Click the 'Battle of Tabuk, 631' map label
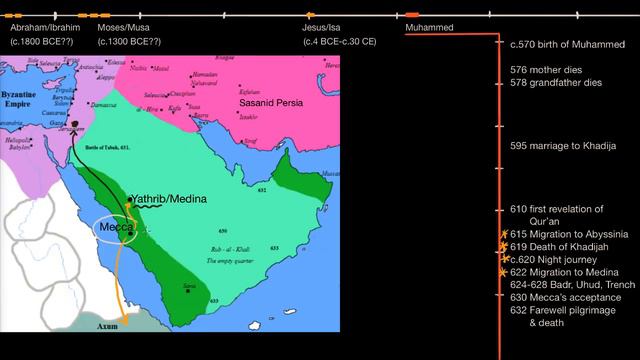This screenshot has height=360, width=640. [x=107, y=147]
